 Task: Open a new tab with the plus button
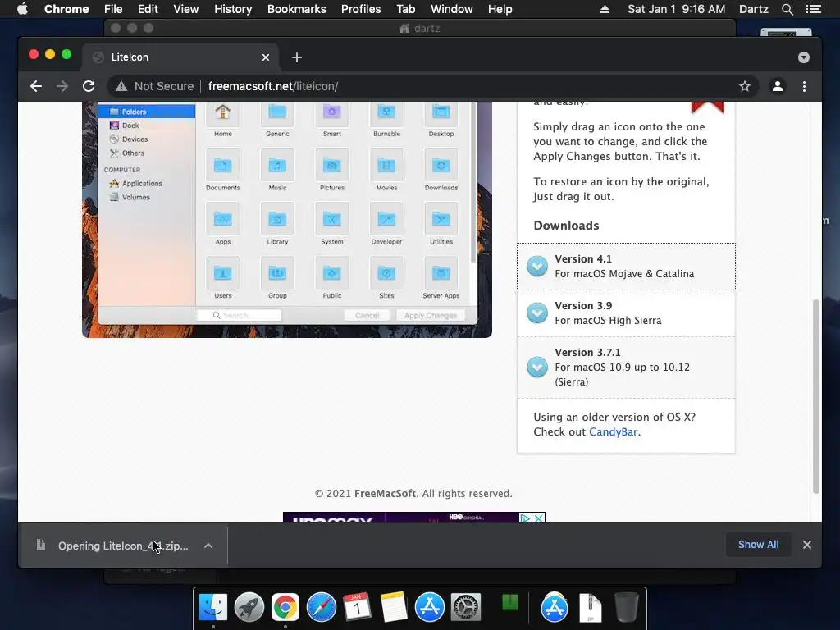coord(297,57)
